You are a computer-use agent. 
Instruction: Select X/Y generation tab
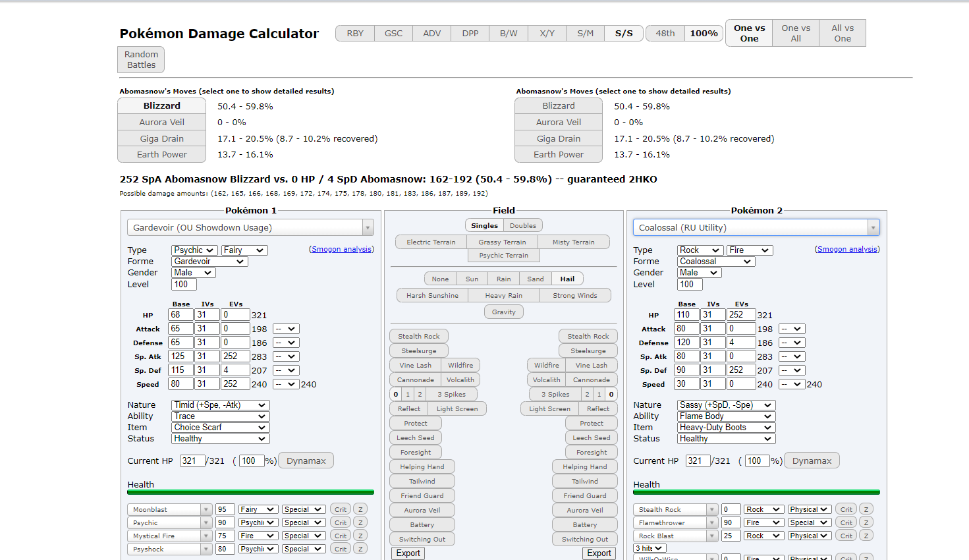point(547,33)
